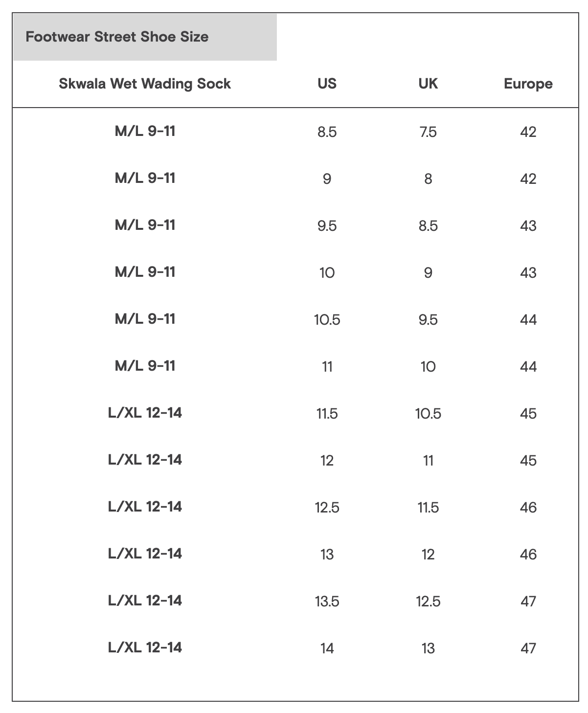588x713 pixels.
Task: Select the US 9.5 cell
Action: [x=327, y=226]
